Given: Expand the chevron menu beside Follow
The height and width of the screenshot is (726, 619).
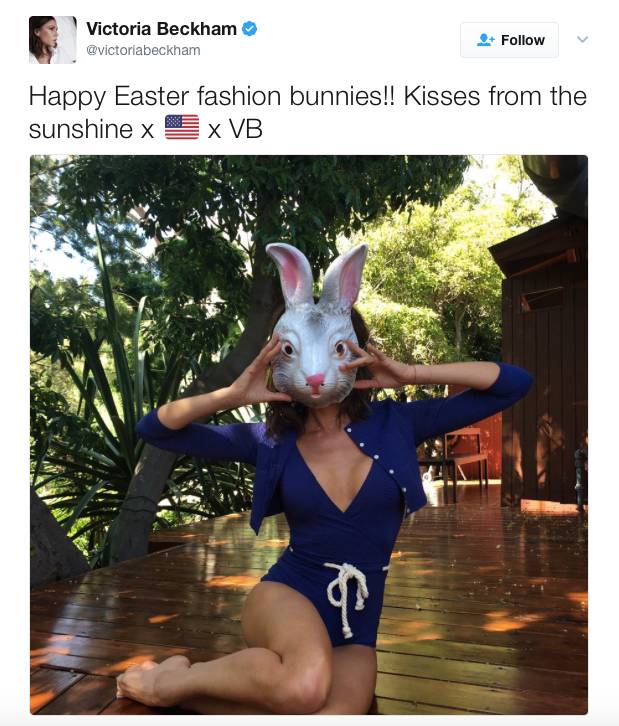Looking at the screenshot, I should pos(582,39).
